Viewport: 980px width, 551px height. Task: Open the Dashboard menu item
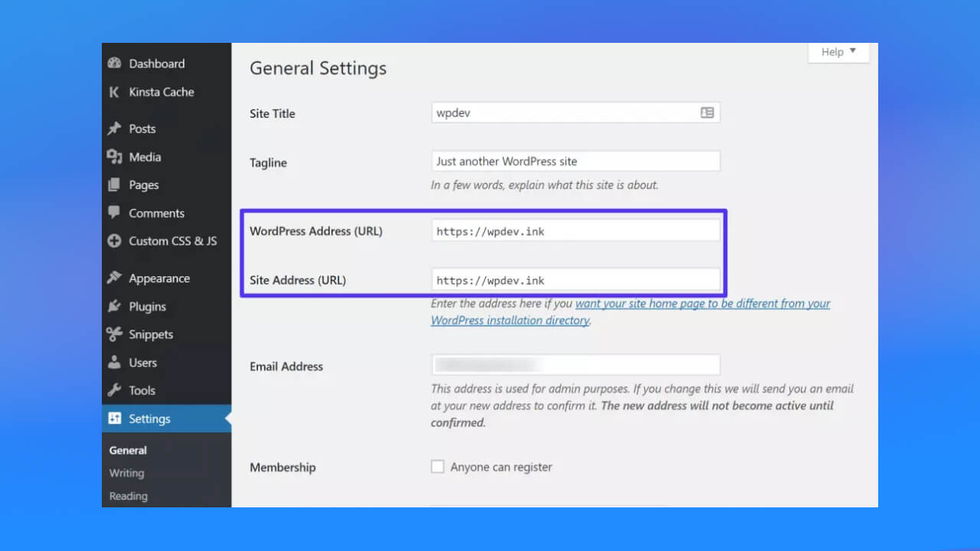tap(157, 64)
